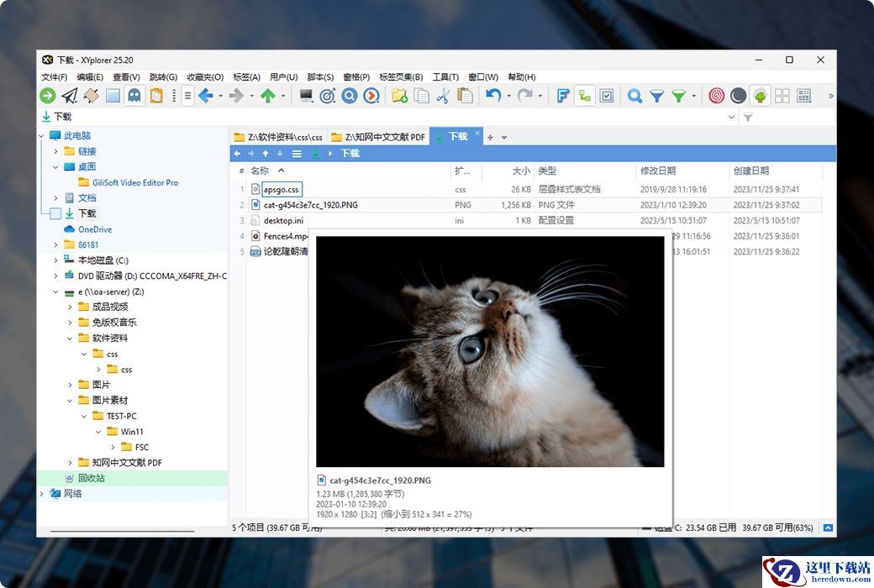Click the pink spiral toolbar icon

(x=716, y=96)
